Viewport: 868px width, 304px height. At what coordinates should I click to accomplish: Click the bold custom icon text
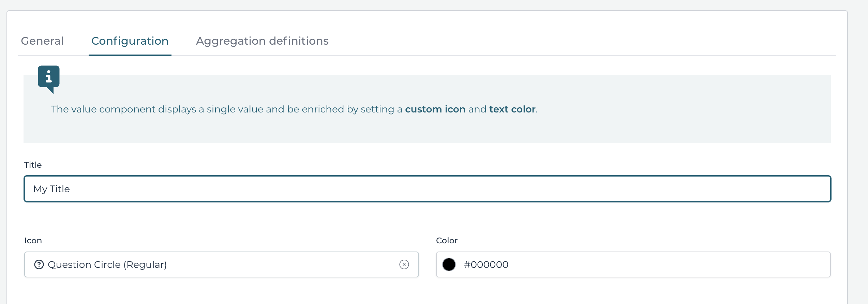point(435,109)
